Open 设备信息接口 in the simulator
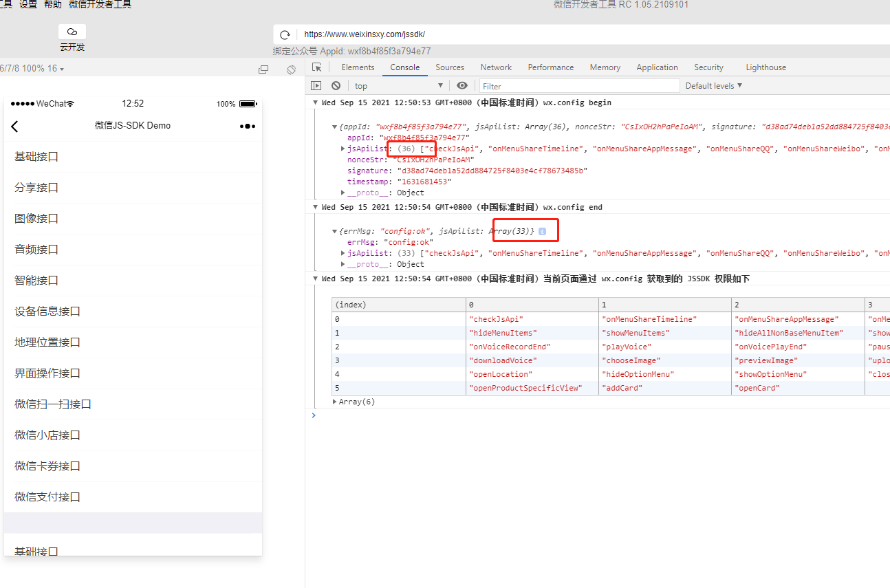 point(133,311)
